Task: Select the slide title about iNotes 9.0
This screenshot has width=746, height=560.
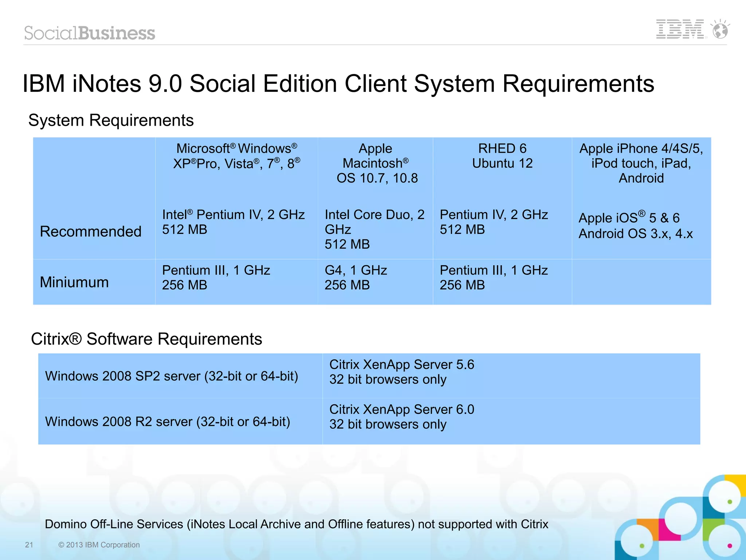Action: point(338,84)
